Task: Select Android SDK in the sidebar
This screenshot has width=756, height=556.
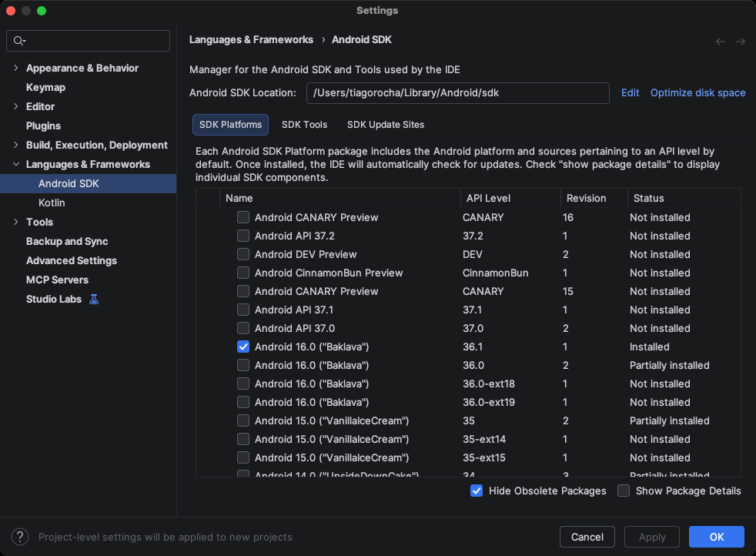Action: [89, 184]
